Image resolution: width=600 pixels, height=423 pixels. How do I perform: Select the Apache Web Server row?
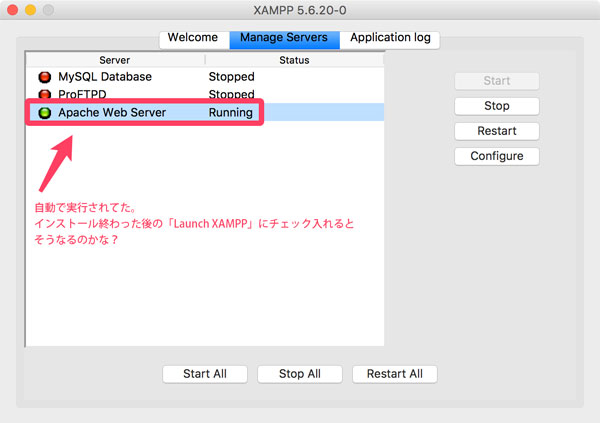click(205, 112)
